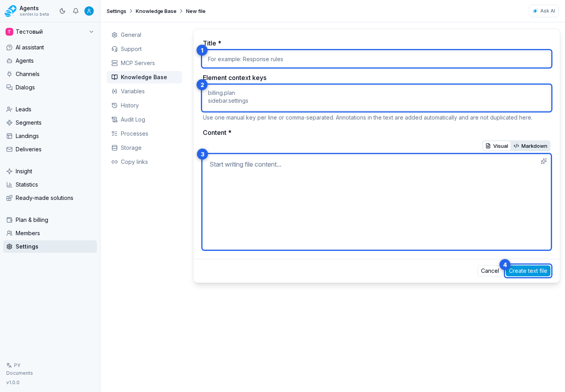Focus the Content editor area

(x=377, y=202)
